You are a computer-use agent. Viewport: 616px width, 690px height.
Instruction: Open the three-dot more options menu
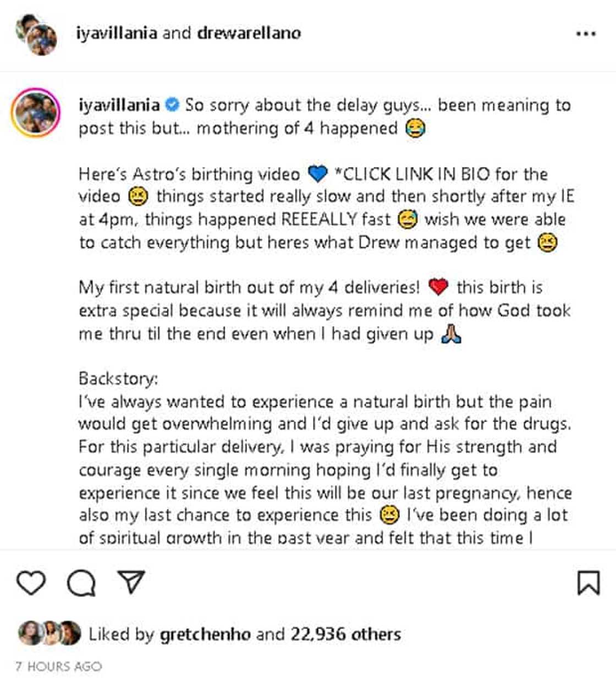[586, 34]
